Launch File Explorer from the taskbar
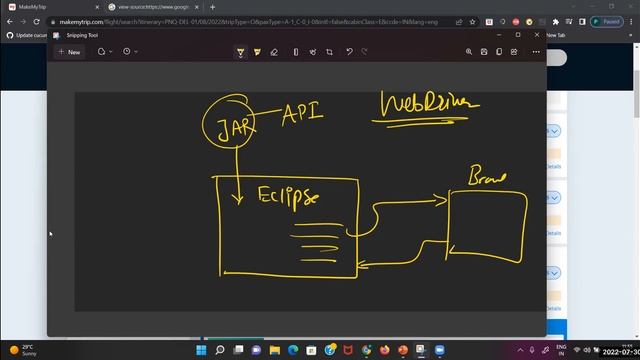The height and width of the screenshot is (360, 640). click(x=275, y=350)
